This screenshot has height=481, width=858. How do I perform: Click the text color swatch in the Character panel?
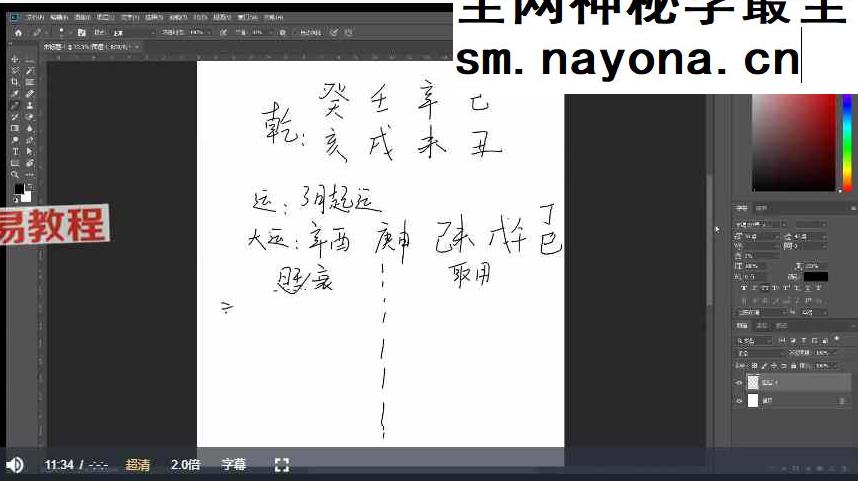815,276
